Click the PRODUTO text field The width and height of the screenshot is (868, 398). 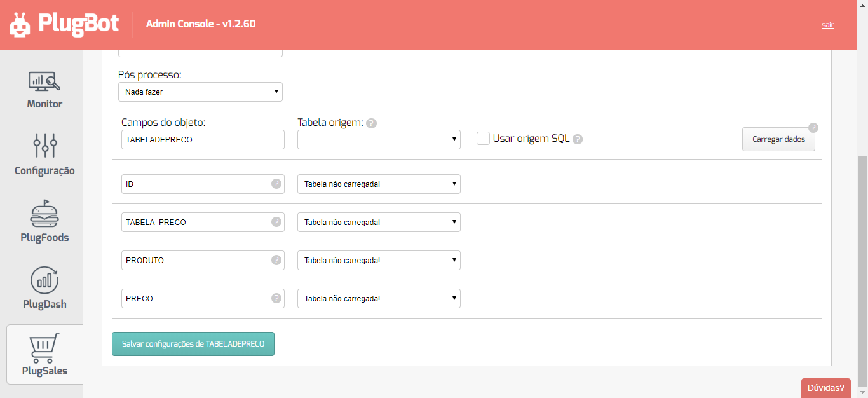[203, 260]
